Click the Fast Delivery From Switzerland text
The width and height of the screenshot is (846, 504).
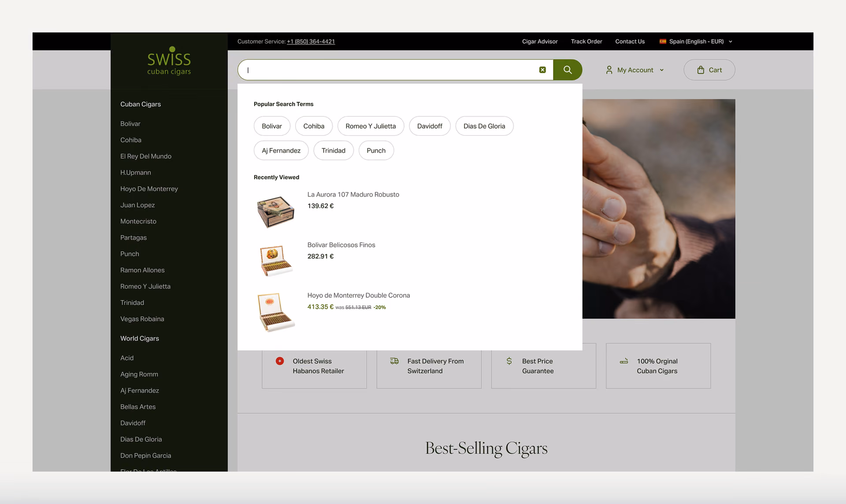[435, 366]
